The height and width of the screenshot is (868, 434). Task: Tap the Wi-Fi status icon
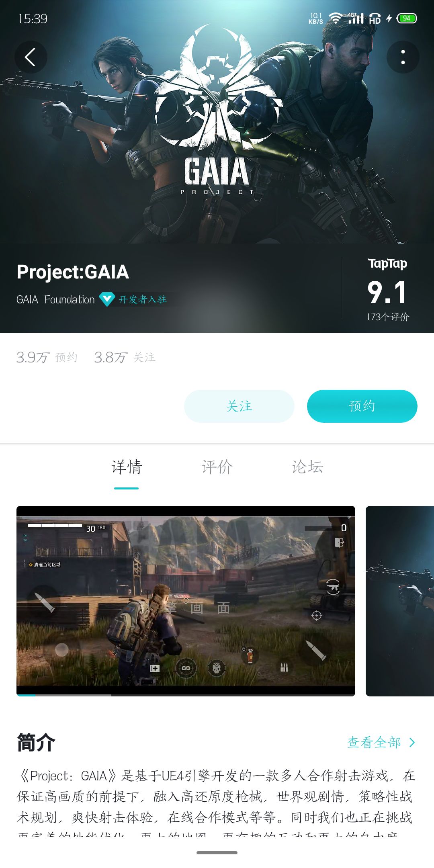[x=335, y=18]
